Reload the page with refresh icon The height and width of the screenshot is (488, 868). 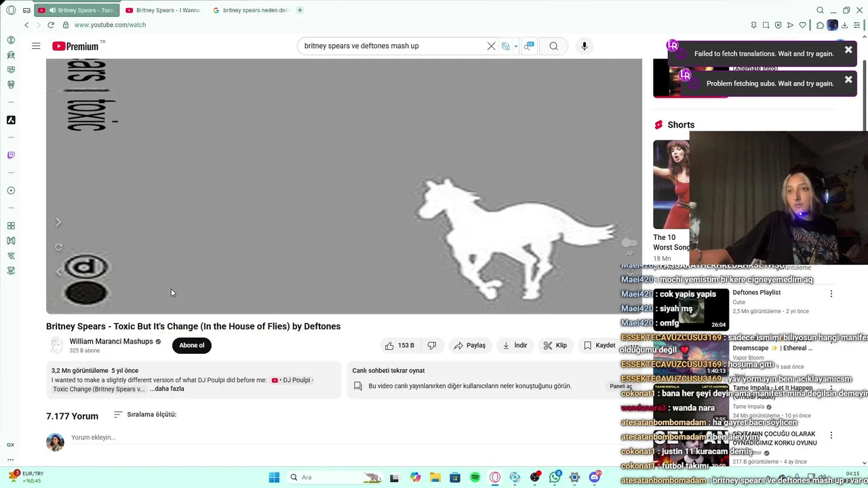click(51, 25)
